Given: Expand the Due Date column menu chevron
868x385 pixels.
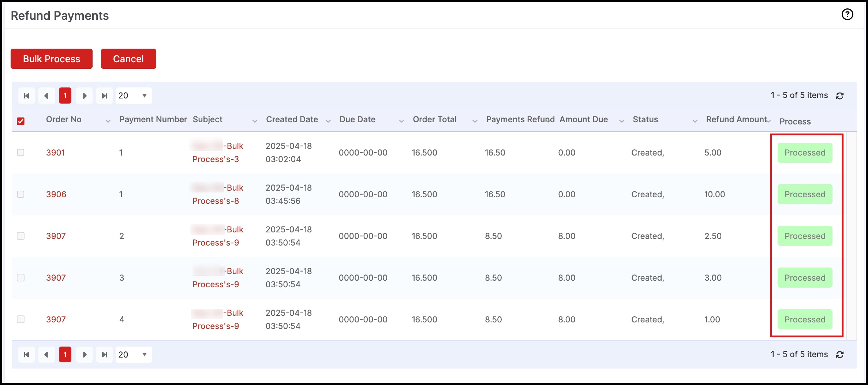Looking at the screenshot, I should [x=401, y=121].
